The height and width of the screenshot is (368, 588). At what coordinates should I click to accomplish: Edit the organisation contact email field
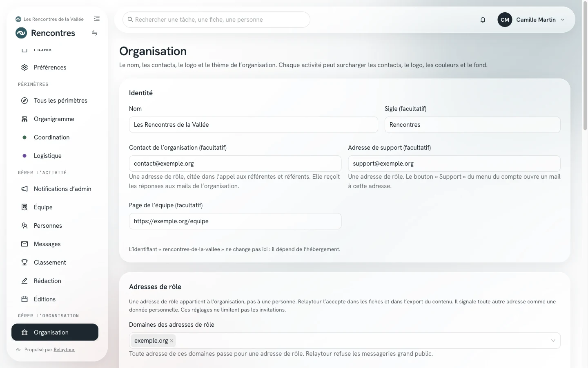[235, 164]
